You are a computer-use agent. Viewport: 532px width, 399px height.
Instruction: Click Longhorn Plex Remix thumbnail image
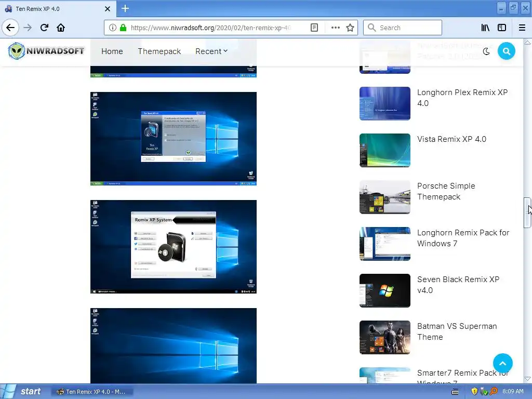coord(385,103)
